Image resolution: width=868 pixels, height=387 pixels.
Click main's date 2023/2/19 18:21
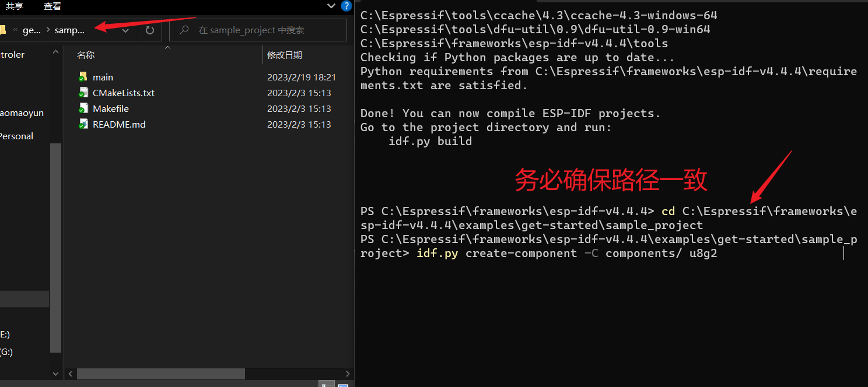click(x=302, y=77)
